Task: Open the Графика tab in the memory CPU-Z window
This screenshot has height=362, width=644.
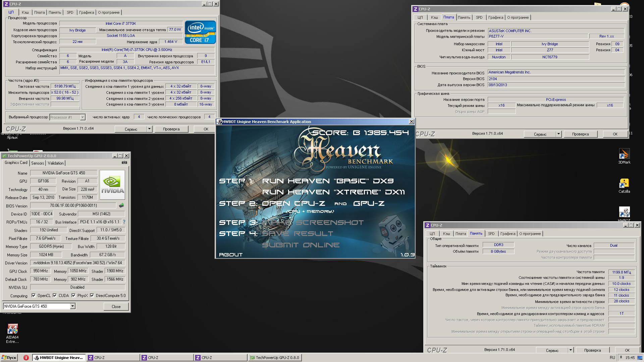Action: tap(508, 234)
